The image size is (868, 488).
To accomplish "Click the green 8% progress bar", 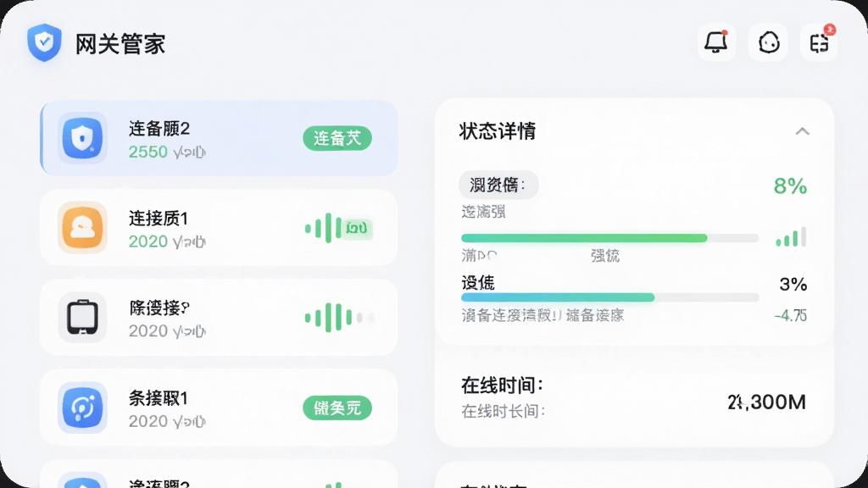I will coord(609,238).
